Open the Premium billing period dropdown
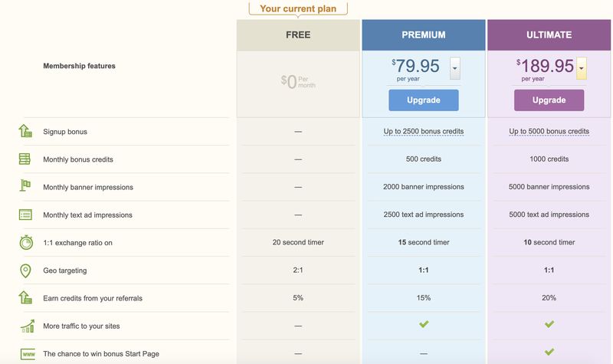The height and width of the screenshot is (364, 613). coord(455,67)
